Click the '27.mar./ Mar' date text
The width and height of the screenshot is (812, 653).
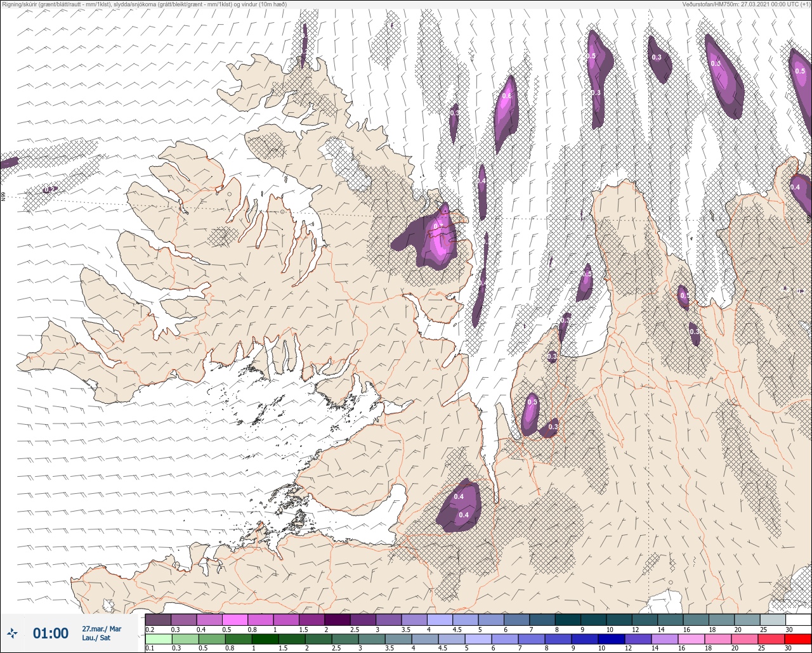point(101,629)
